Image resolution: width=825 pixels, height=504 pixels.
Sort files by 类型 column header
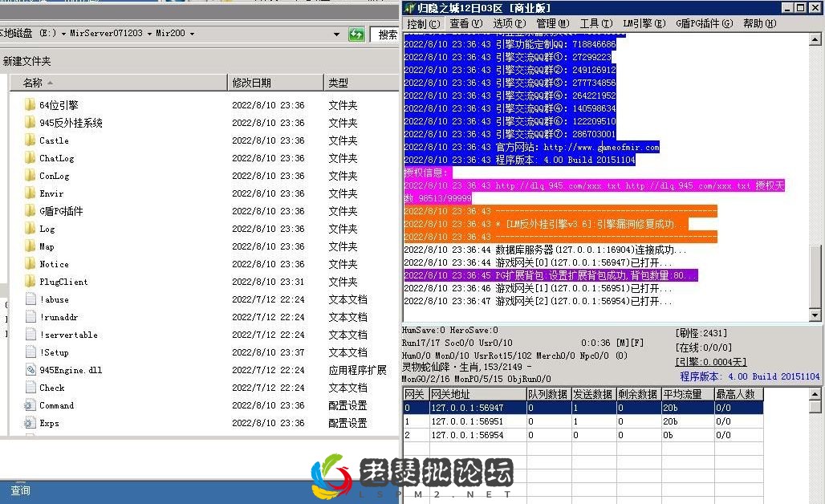(x=362, y=83)
